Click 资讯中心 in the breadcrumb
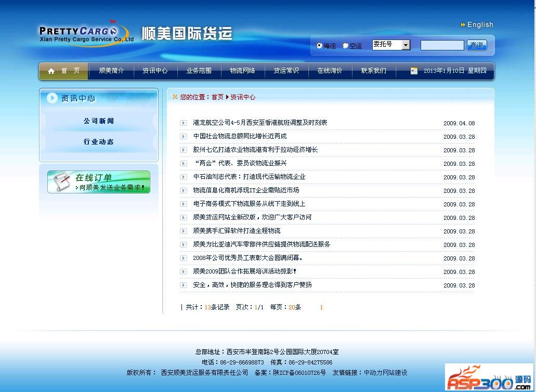 [243, 97]
